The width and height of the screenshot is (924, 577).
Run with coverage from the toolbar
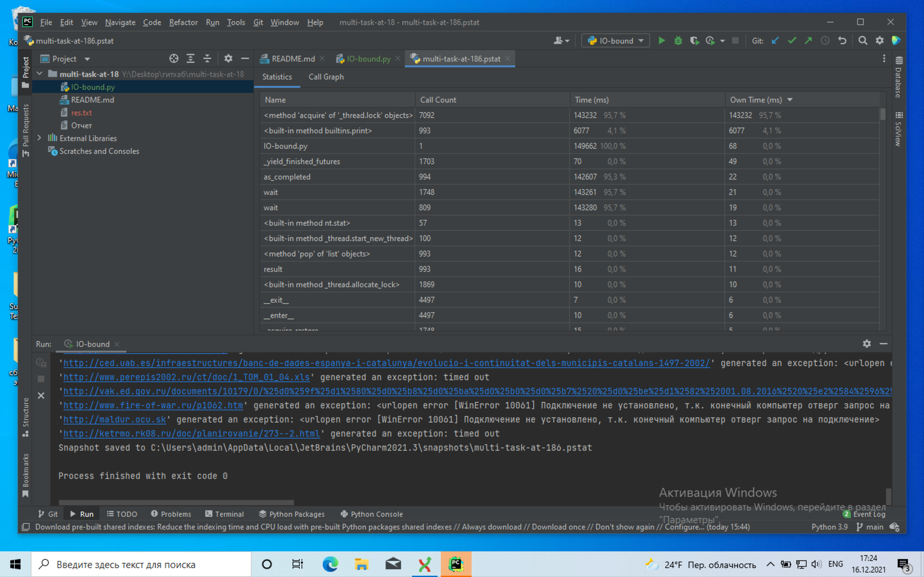694,41
